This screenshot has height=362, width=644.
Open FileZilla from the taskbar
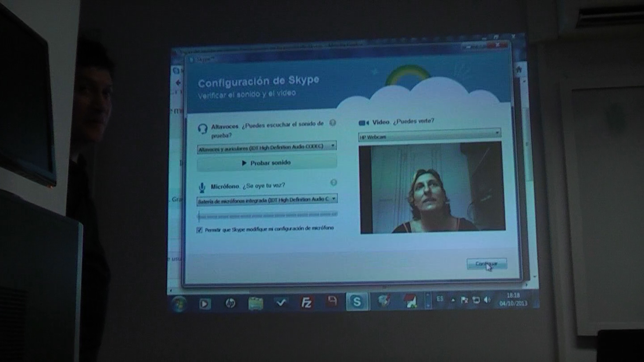[x=307, y=302]
